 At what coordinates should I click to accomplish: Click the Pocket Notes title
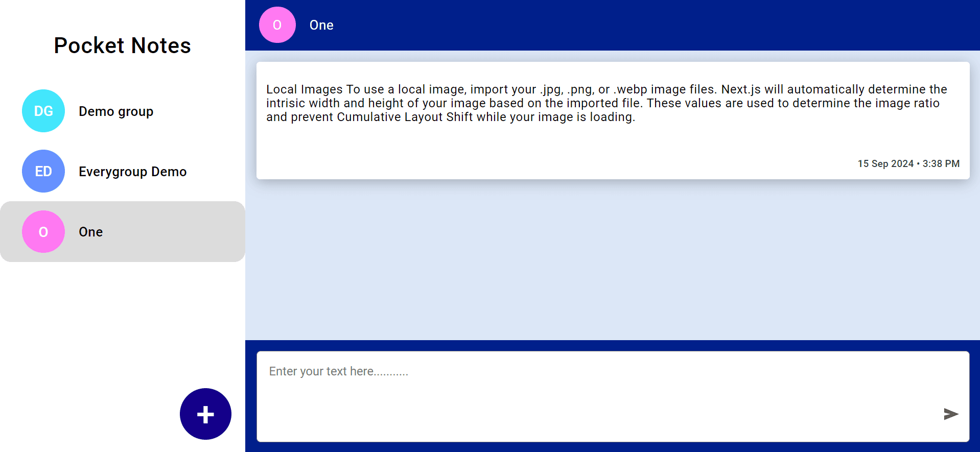pyautogui.click(x=122, y=45)
